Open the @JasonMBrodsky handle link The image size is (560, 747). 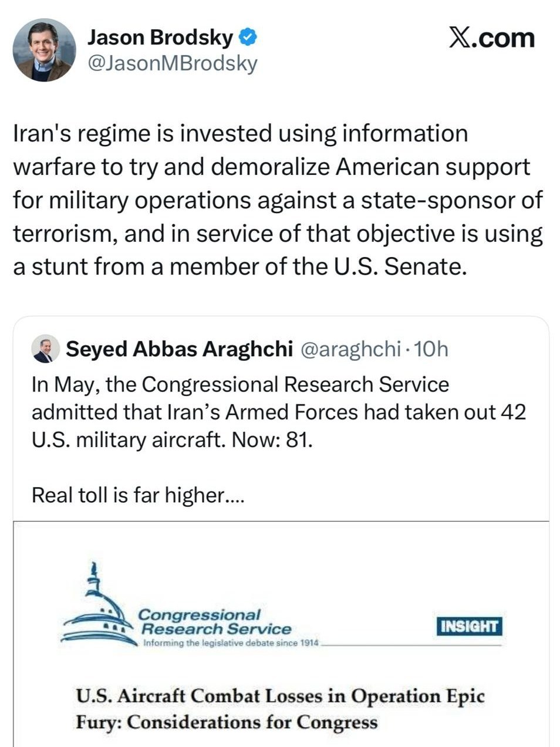point(173,63)
